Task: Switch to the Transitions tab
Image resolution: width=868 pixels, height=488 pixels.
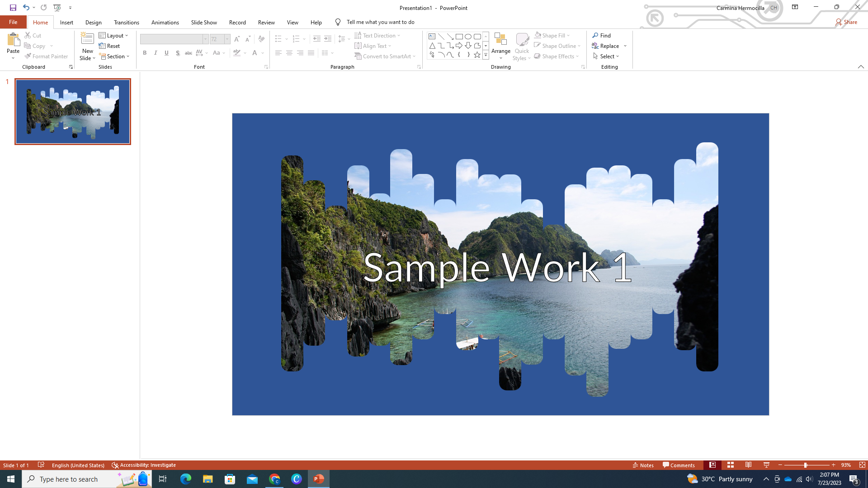Action: [x=127, y=22]
